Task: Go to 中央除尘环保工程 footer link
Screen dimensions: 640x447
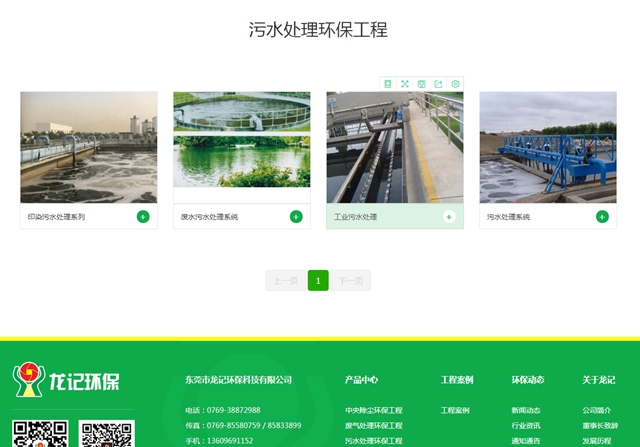Action: pos(373,410)
